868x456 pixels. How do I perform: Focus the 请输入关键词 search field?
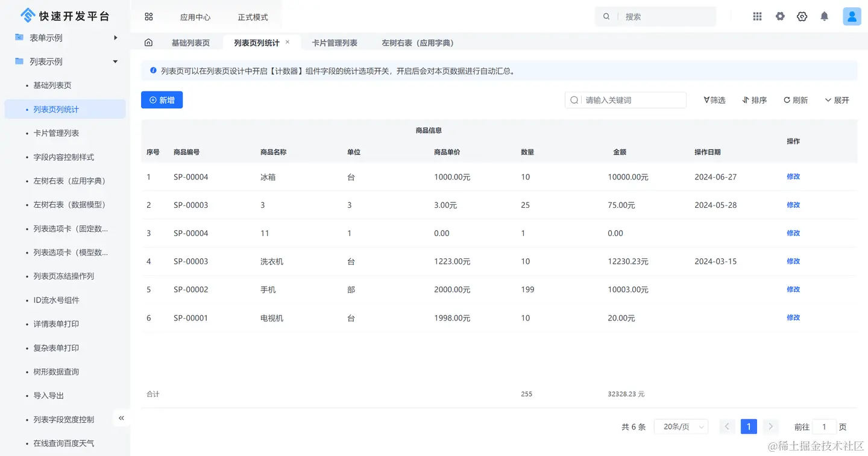click(x=626, y=100)
